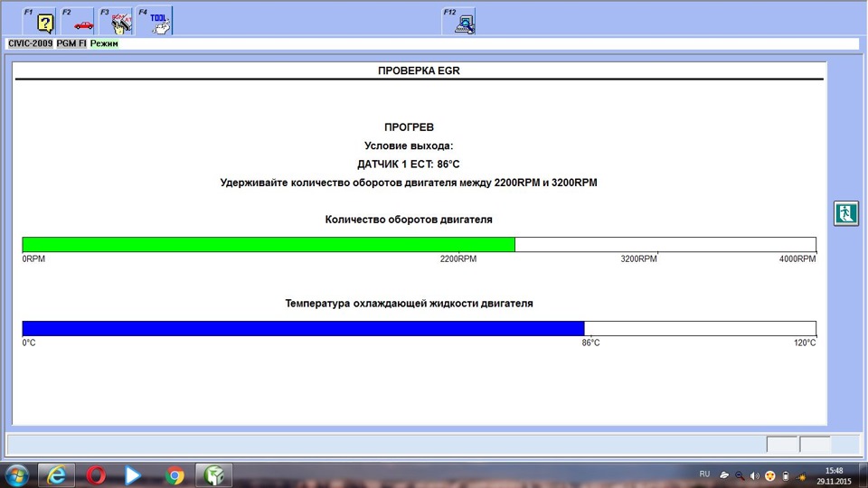Click the 120°C scale label
Screen dimensions: 868x488
pos(805,343)
